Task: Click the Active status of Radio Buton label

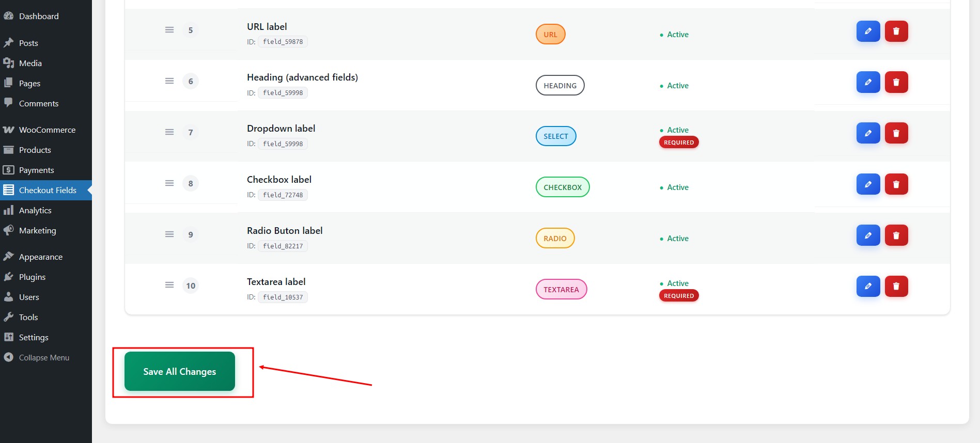Action: click(674, 239)
